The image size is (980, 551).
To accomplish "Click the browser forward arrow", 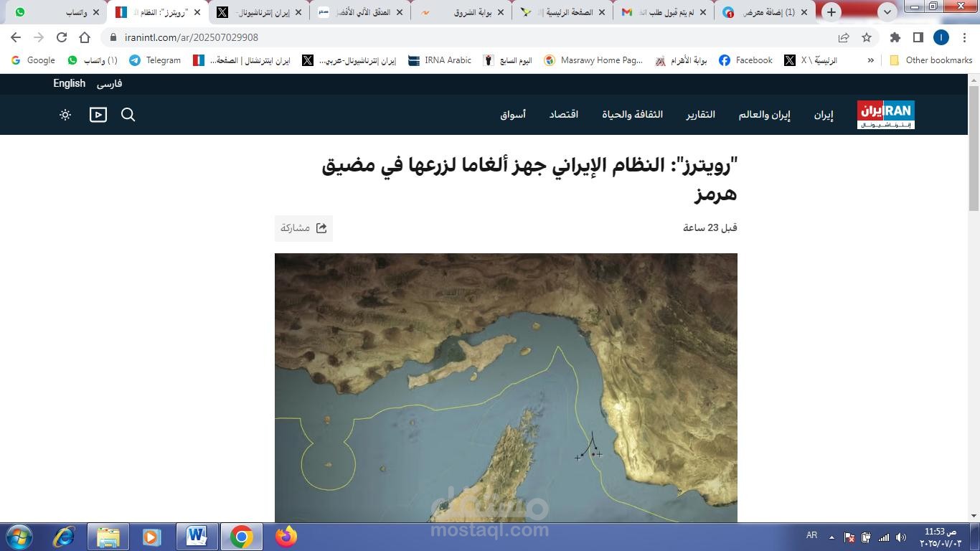I will click(39, 37).
